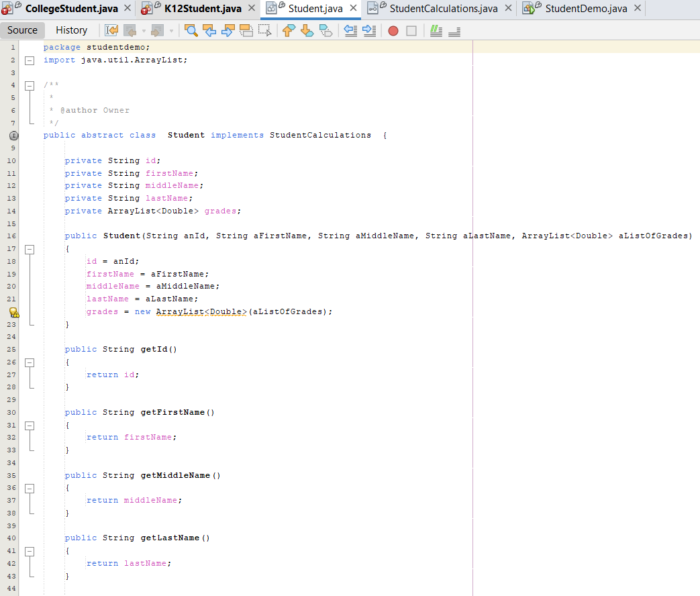Screen dimensions: 700x596
Task: Click the Forward navigation arrow icon
Action: [157, 30]
